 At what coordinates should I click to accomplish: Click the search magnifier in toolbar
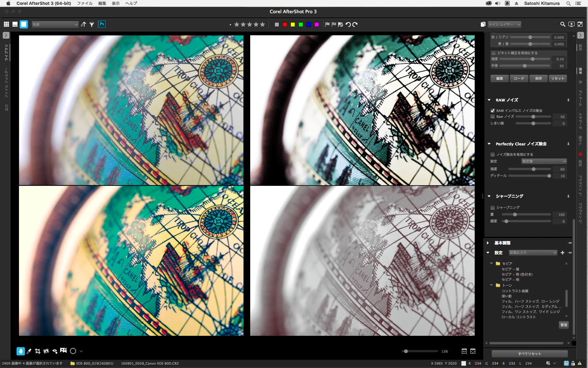coord(563,25)
